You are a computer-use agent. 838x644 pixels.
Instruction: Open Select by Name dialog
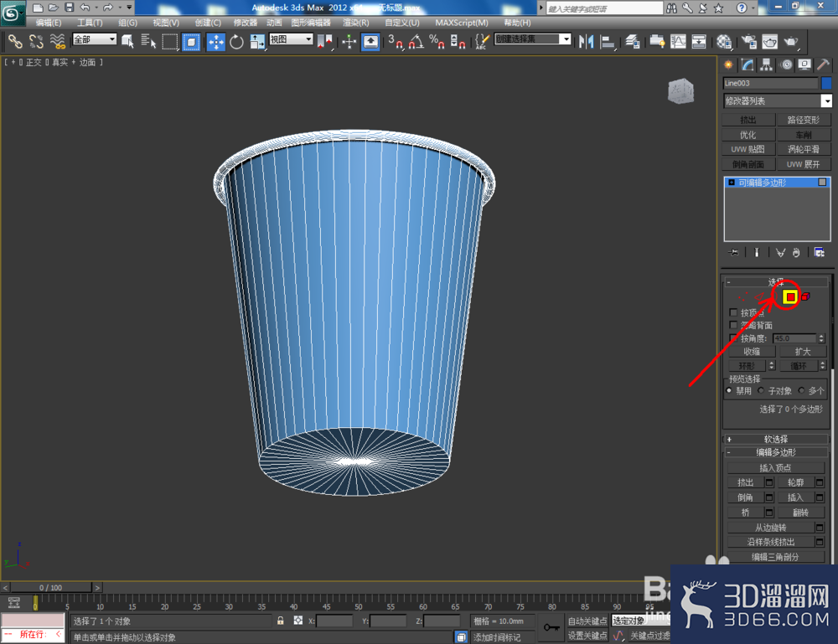pos(148,42)
